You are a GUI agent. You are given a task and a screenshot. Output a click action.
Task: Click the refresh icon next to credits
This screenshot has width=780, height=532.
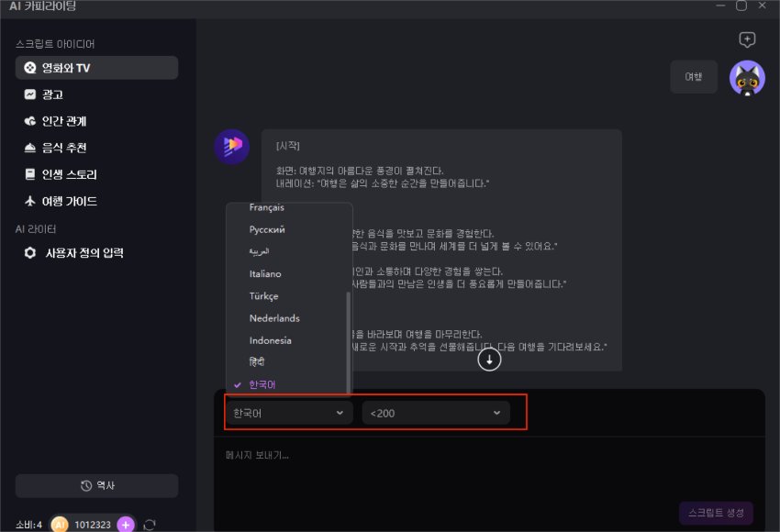point(150,524)
